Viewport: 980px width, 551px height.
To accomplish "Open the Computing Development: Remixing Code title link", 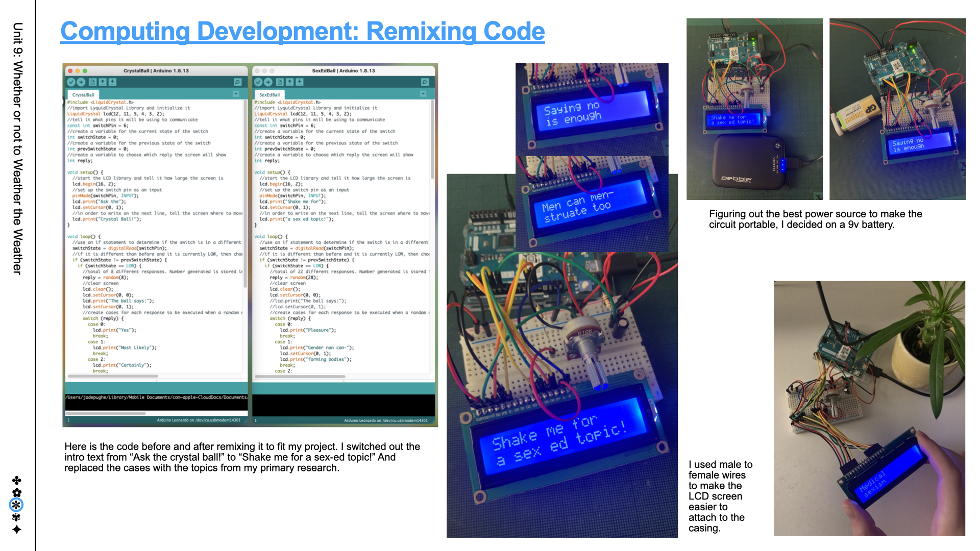I will [x=303, y=32].
